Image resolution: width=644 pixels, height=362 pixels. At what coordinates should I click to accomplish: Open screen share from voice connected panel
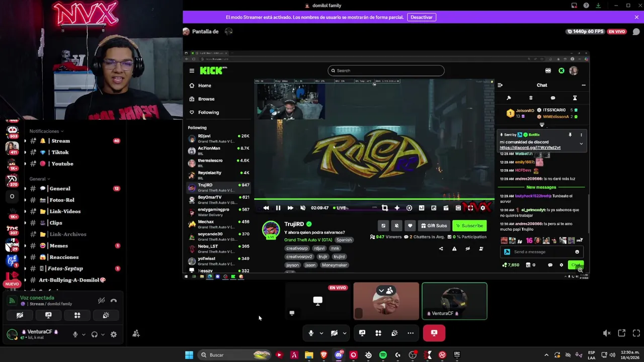pos(48,315)
